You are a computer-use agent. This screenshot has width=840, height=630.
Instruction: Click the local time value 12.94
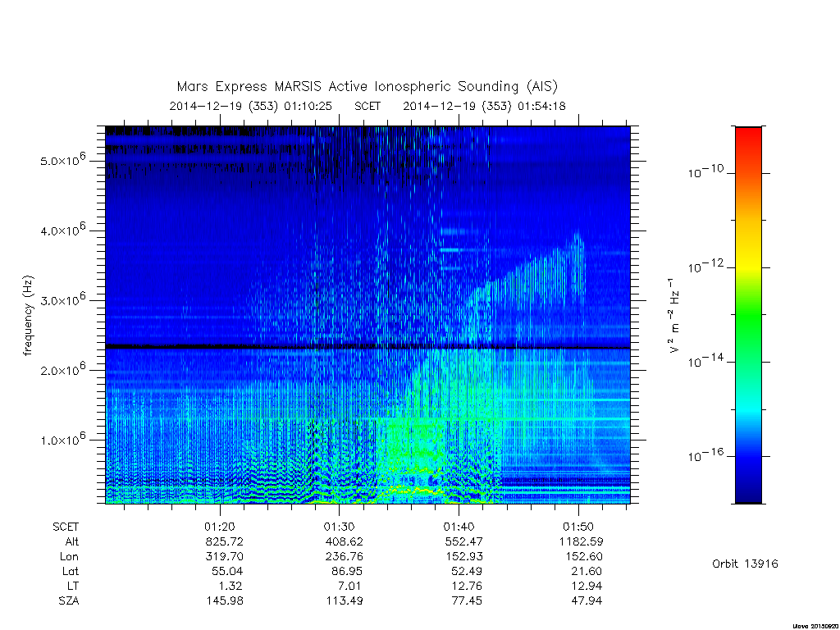click(x=586, y=586)
